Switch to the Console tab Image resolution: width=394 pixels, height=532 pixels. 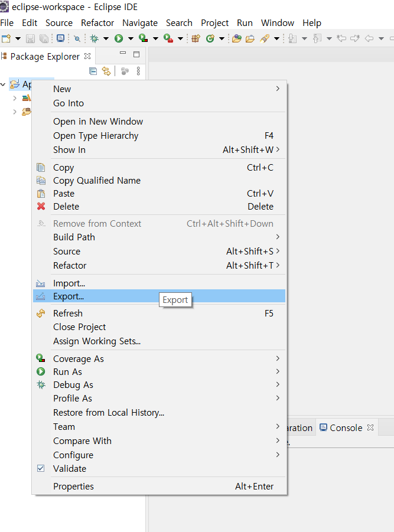[346, 427]
